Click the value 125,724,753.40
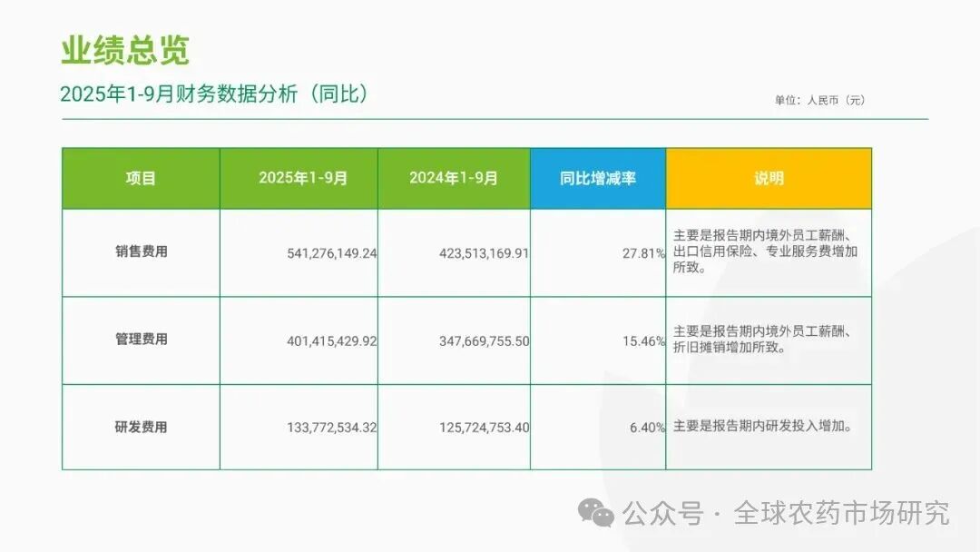 [x=485, y=428]
